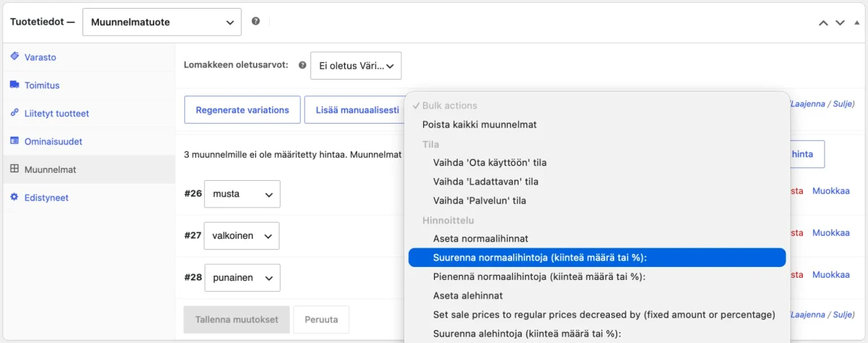Click the top Laajenna / Sulje link

tap(822, 104)
